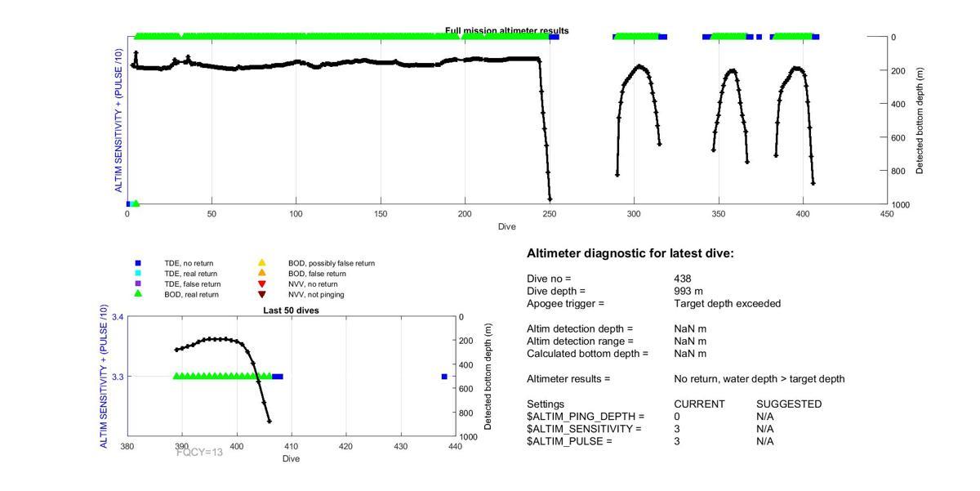980x491 pixels.
Task: Select the lone blue square near dive 375
Action: coord(759,37)
